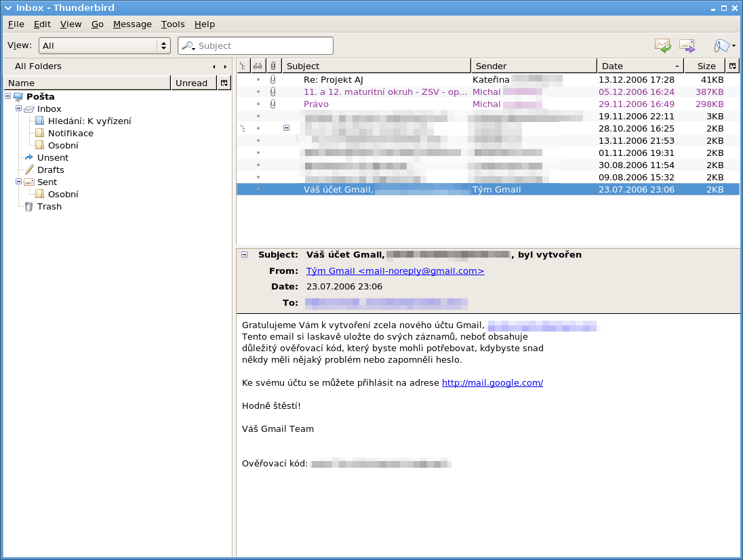Select the Re: Projekt AJ message
Viewport: 743px width, 560px height.
tap(487, 79)
